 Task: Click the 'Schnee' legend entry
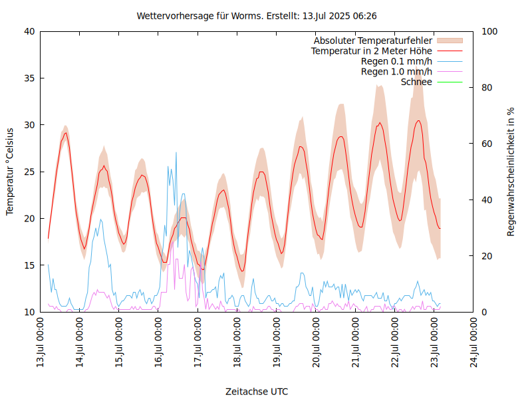point(416,82)
